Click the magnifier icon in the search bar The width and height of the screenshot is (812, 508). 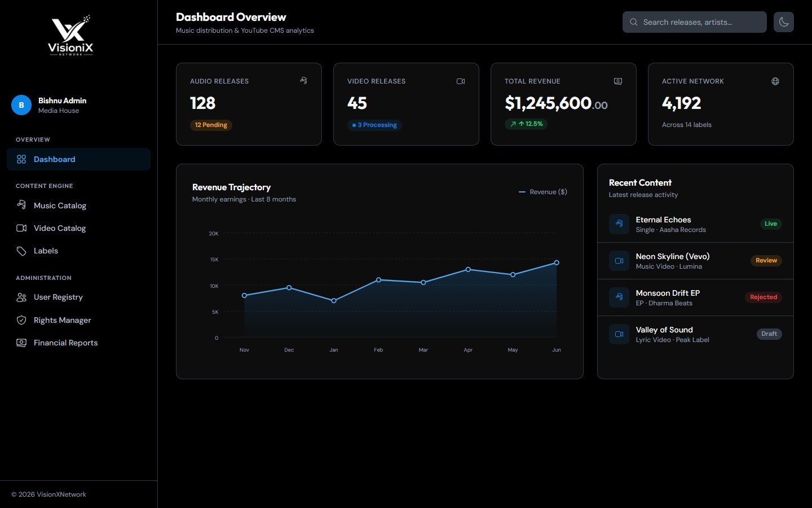634,22
